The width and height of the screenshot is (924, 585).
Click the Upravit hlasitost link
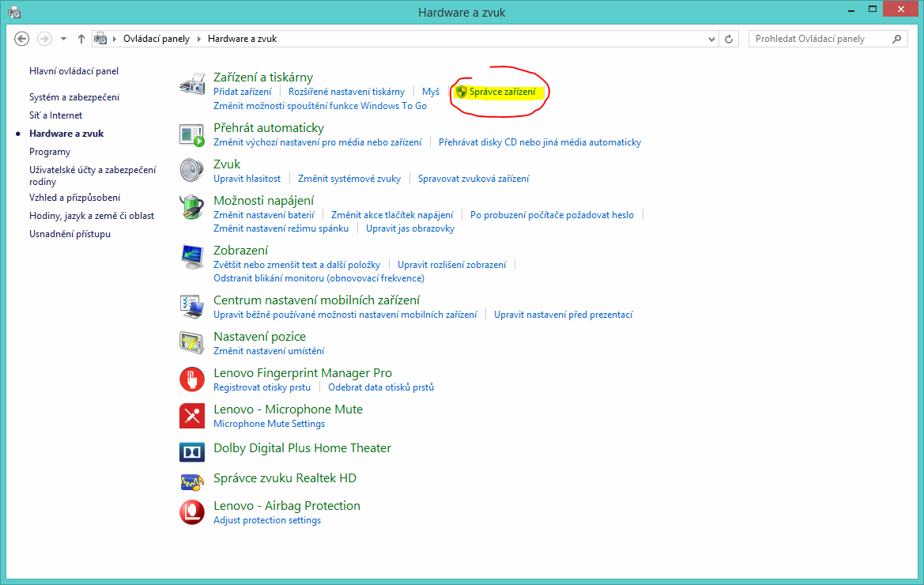click(x=247, y=179)
